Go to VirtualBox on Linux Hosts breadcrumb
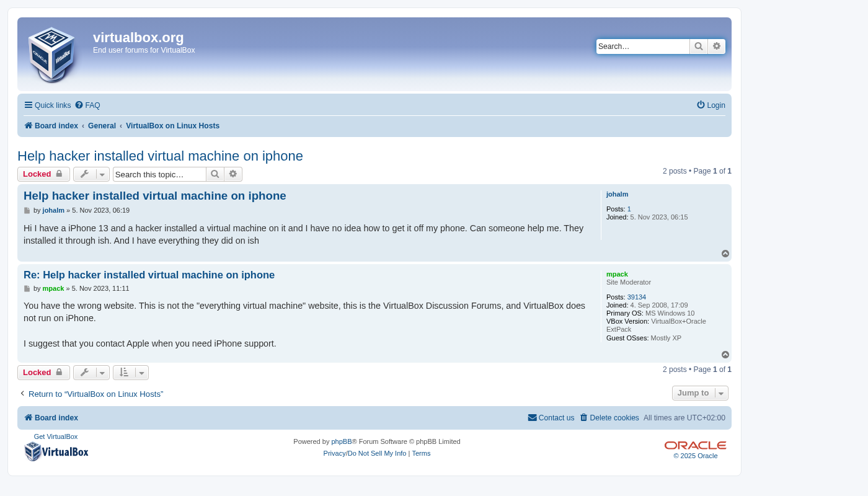This screenshot has height=496, width=868. coord(172,126)
